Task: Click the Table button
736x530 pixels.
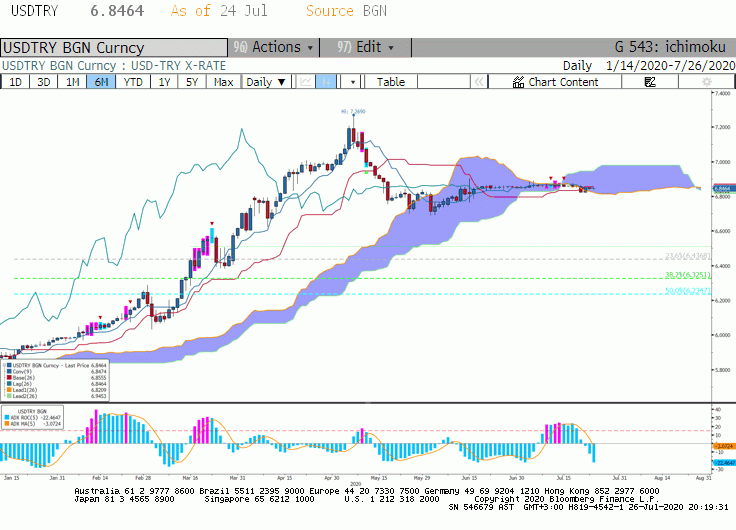Action: (391, 82)
